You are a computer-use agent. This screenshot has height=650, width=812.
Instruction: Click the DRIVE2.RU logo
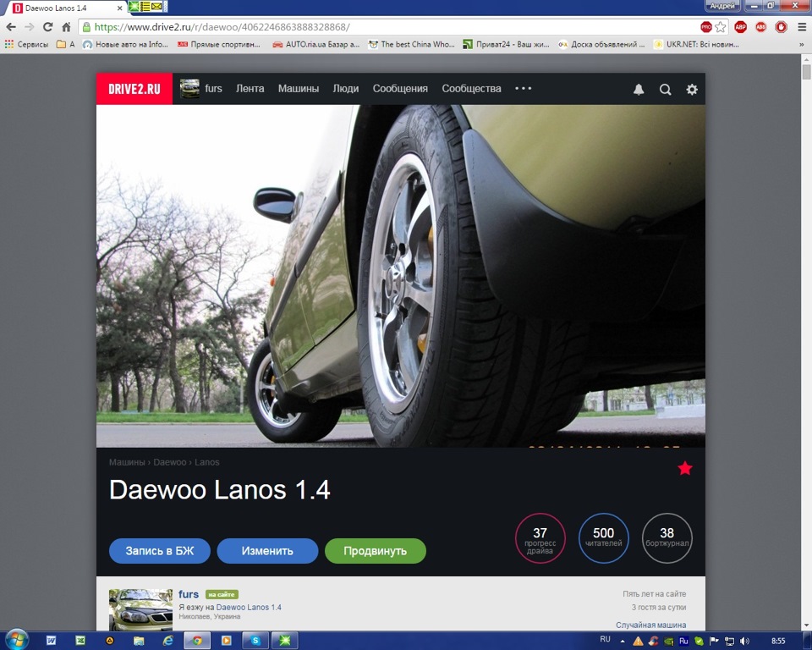[x=134, y=89]
